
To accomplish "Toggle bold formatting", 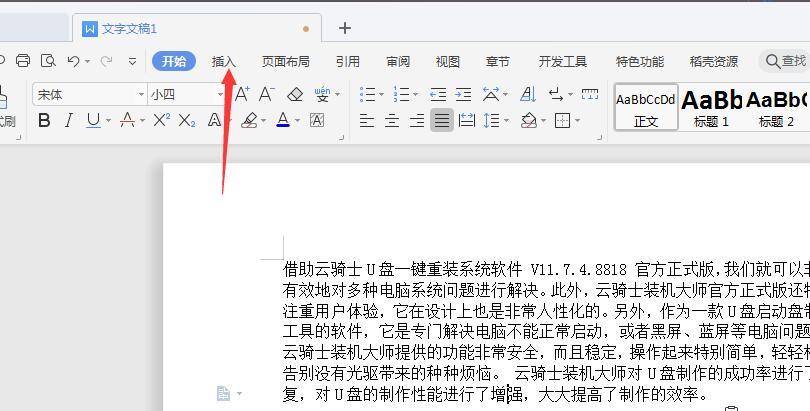I will [44, 121].
